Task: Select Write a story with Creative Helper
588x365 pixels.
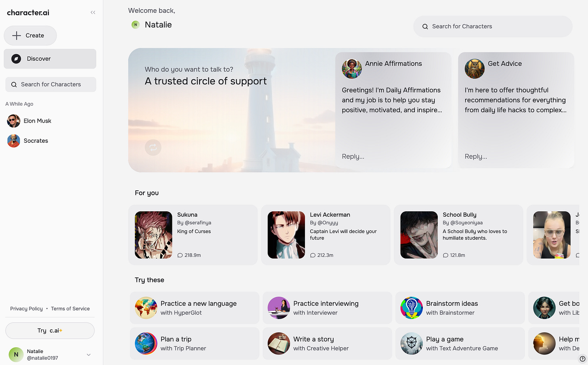Action: click(x=328, y=343)
